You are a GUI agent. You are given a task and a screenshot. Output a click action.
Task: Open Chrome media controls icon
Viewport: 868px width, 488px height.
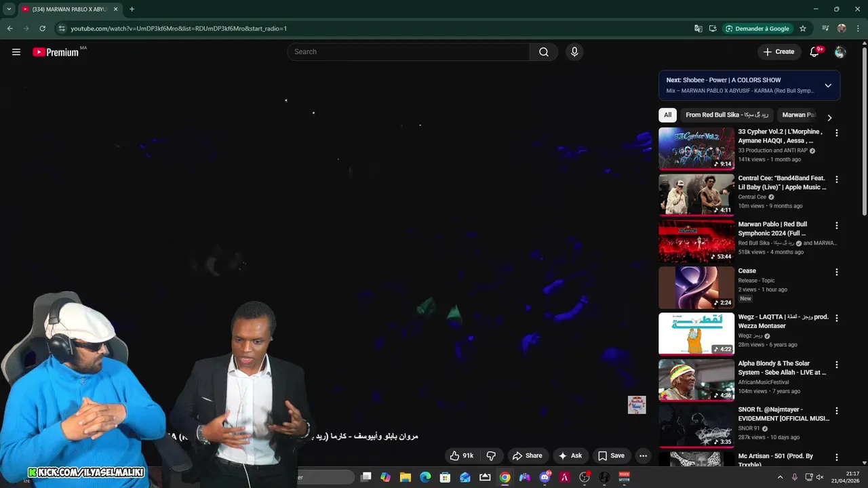(825, 28)
